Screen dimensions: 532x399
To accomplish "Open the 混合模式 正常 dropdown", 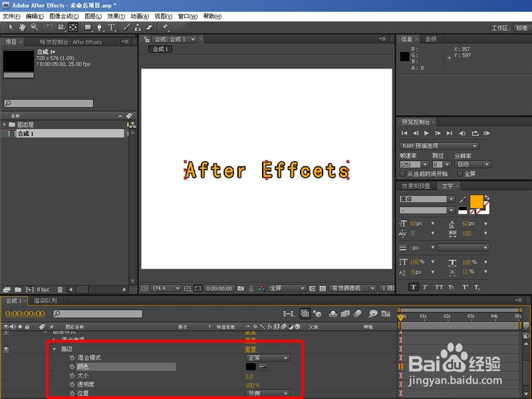I will pos(267,358).
